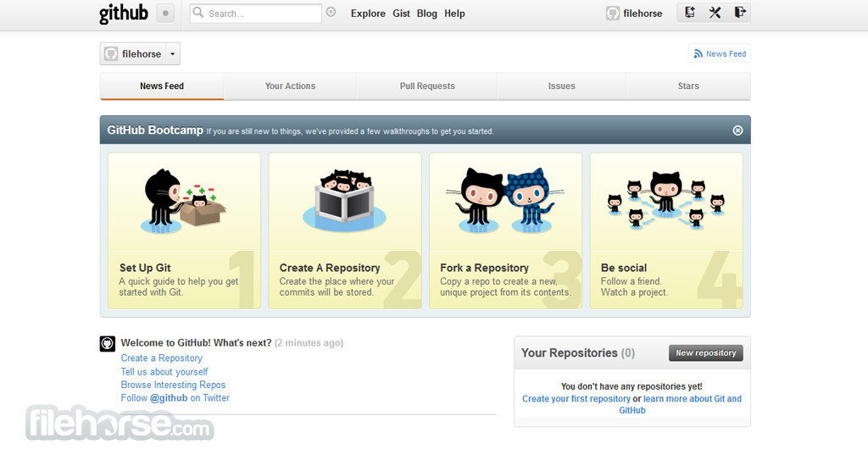This screenshot has width=868, height=466.
Task: Click Create your first repository link
Action: point(576,398)
